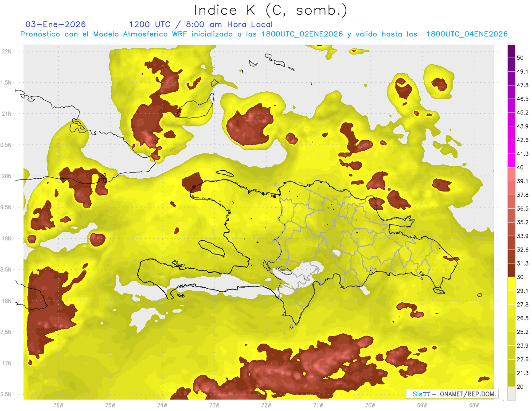The width and height of the screenshot is (532, 411).
Task: Click the '9.5N' latitude label
Action: pos(7,207)
